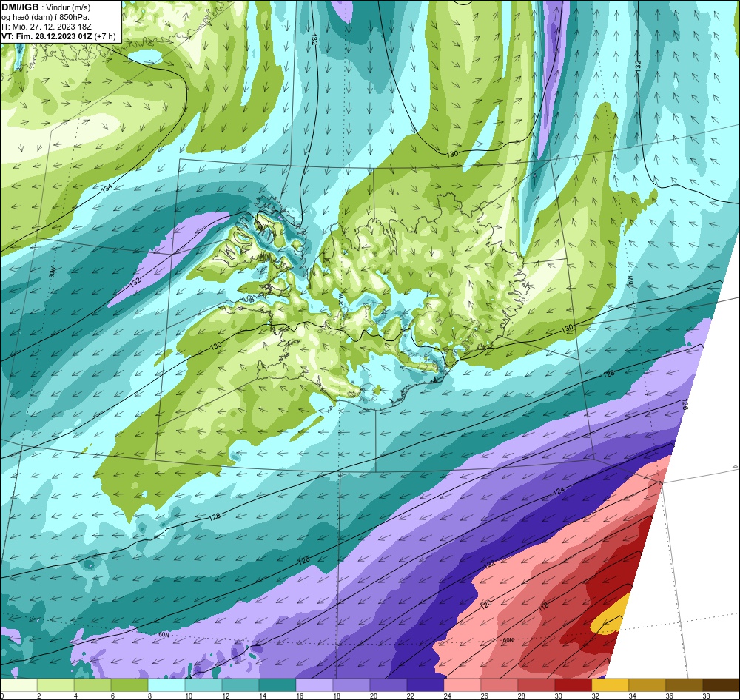The height and width of the screenshot is (700, 740).
Task: Pick the dark indigo 22–24 m/s legend swatch
Action: tap(425, 684)
